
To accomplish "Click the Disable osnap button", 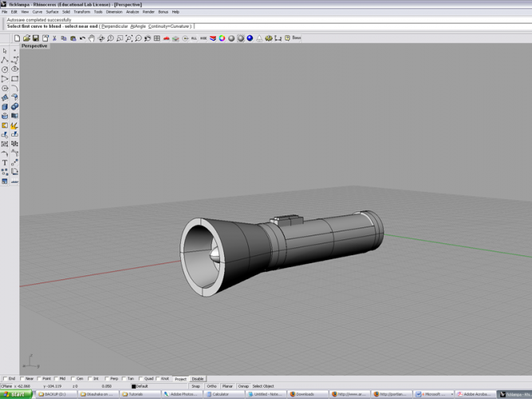I will (x=198, y=379).
